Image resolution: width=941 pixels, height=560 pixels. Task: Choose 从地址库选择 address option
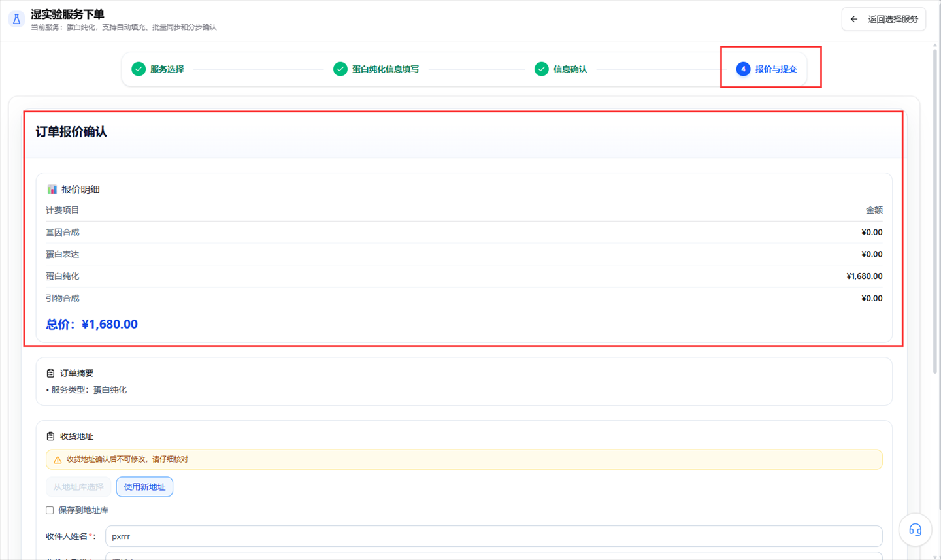click(78, 487)
